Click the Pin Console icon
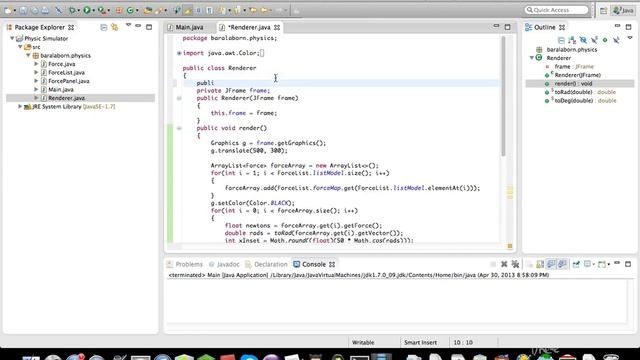 pyautogui.click(x=576, y=264)
